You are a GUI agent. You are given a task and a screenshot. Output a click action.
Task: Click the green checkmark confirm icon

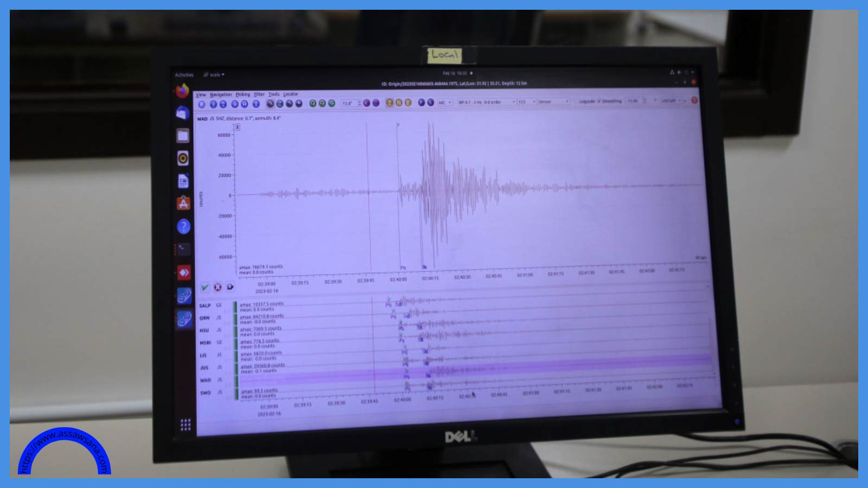click(205, 287)
